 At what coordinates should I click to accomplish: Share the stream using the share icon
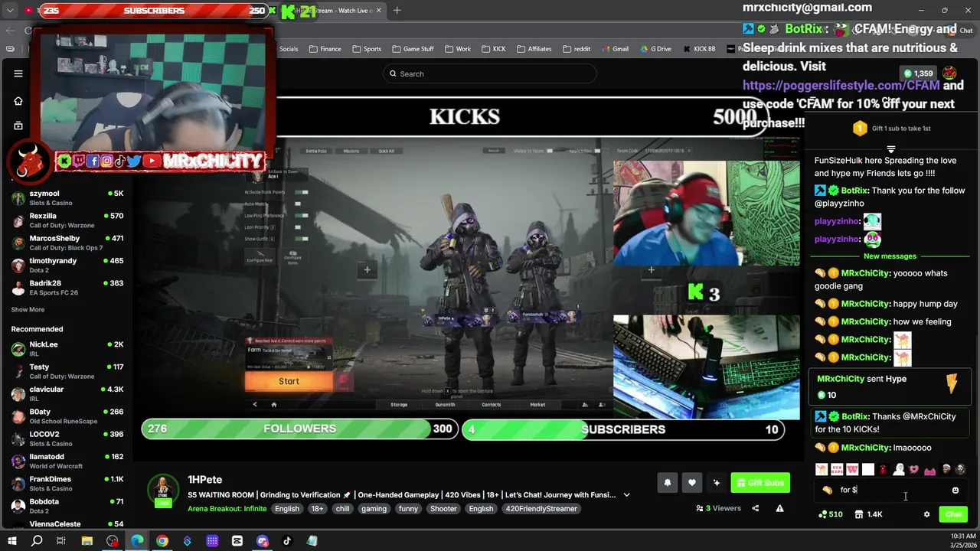tap(756, 508)
